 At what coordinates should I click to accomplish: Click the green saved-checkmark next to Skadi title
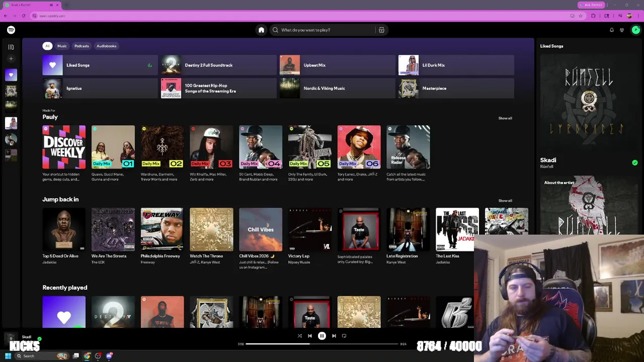point(635,162)
